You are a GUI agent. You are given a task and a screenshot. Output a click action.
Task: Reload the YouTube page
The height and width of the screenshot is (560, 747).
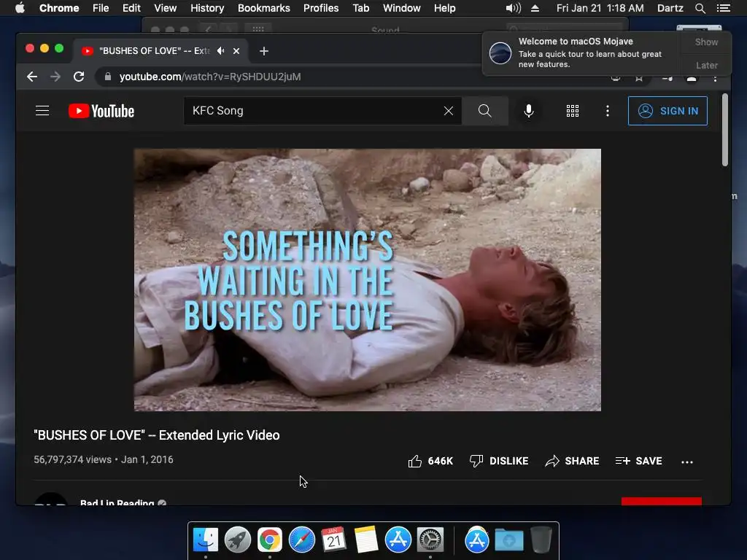(79, 77)
